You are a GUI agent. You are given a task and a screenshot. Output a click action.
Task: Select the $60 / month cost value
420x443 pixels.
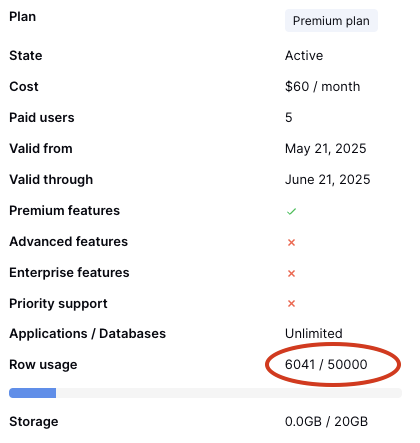click(x=322, y=86)
